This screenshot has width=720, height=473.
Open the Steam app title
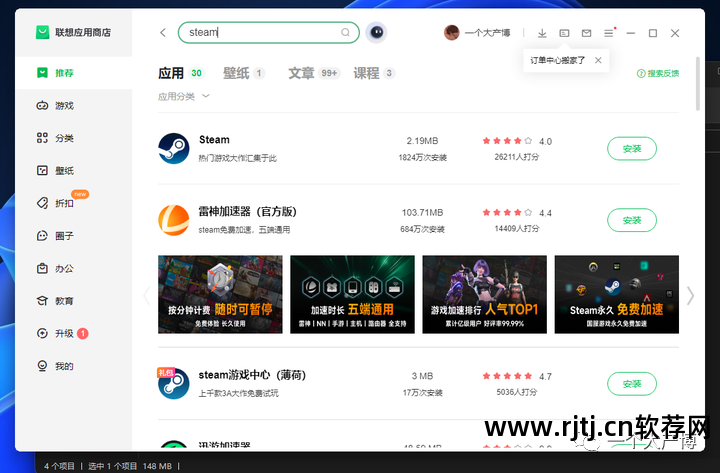[214, 140]
